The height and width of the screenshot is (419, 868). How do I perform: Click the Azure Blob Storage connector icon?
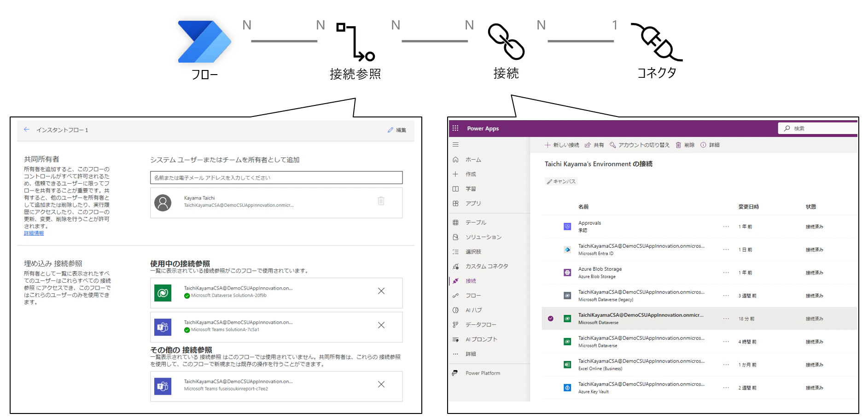tap(567, 273)
